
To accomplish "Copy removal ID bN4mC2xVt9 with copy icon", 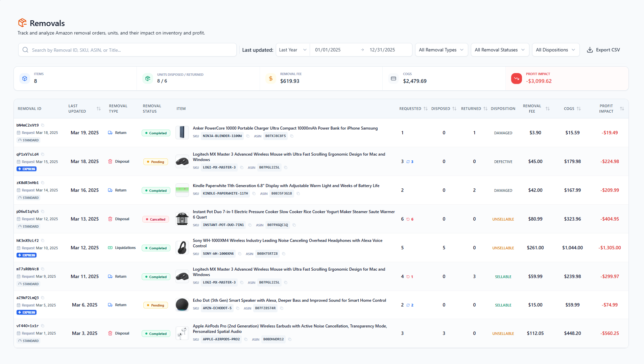I will point(43,126).
